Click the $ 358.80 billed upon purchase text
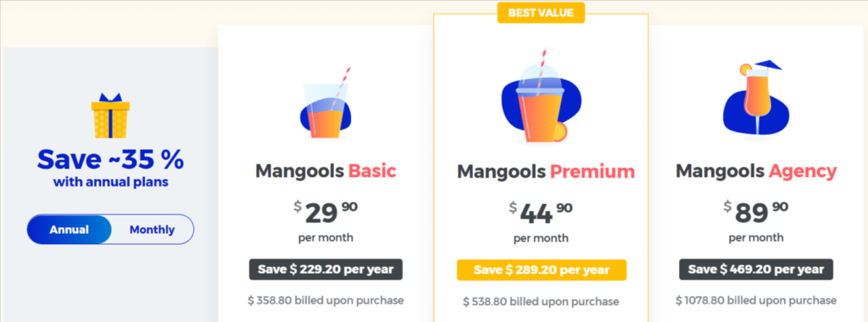The height and width of the screenshot is (322, 868). pyautogui.click(x=325, y=301)
